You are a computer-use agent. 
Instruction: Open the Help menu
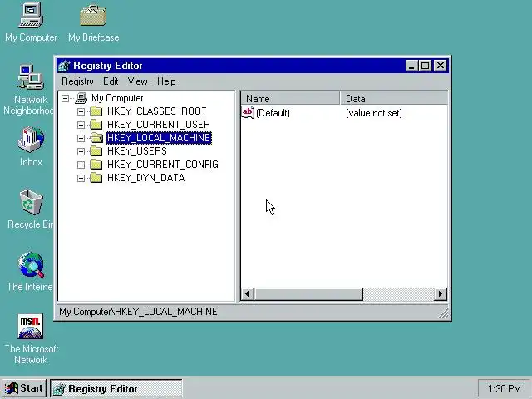tap(166, 81)
